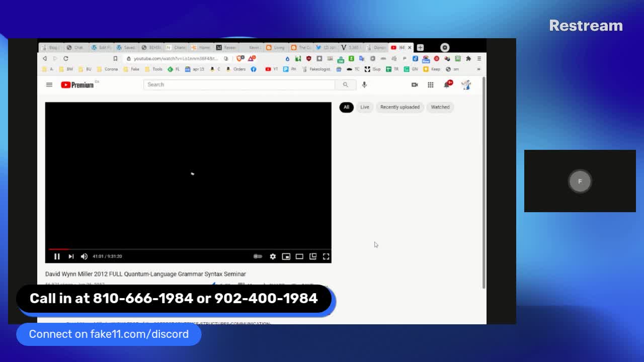Open the apr 15 calendar bookmark

click(x=194, y=69)
